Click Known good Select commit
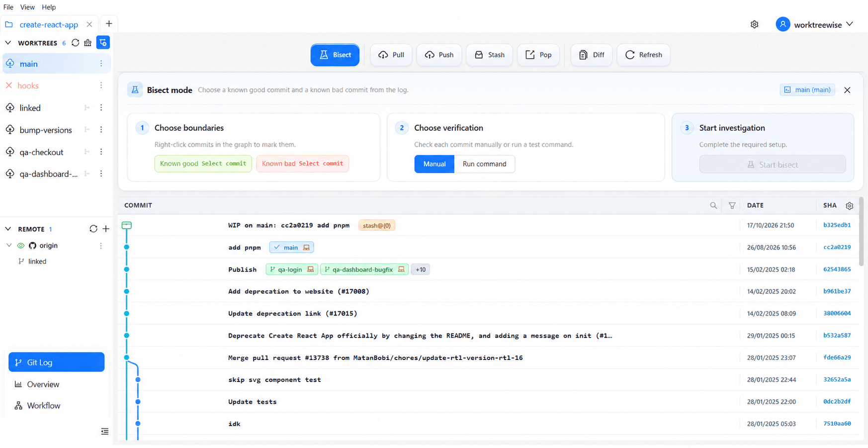This screenshot has width=868, height=448. point(203,164)
